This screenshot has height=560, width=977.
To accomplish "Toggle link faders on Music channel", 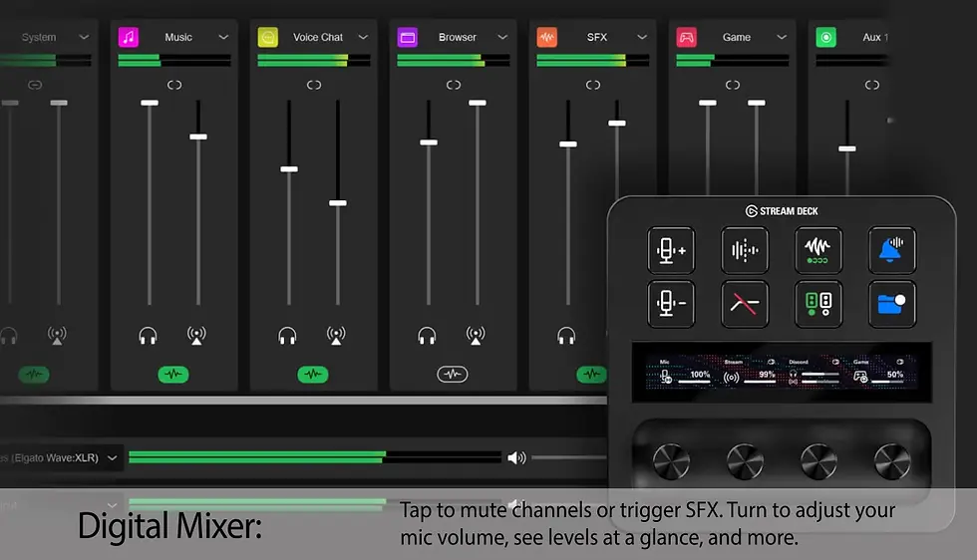I will pyautogui.click(x=174, y=85).
